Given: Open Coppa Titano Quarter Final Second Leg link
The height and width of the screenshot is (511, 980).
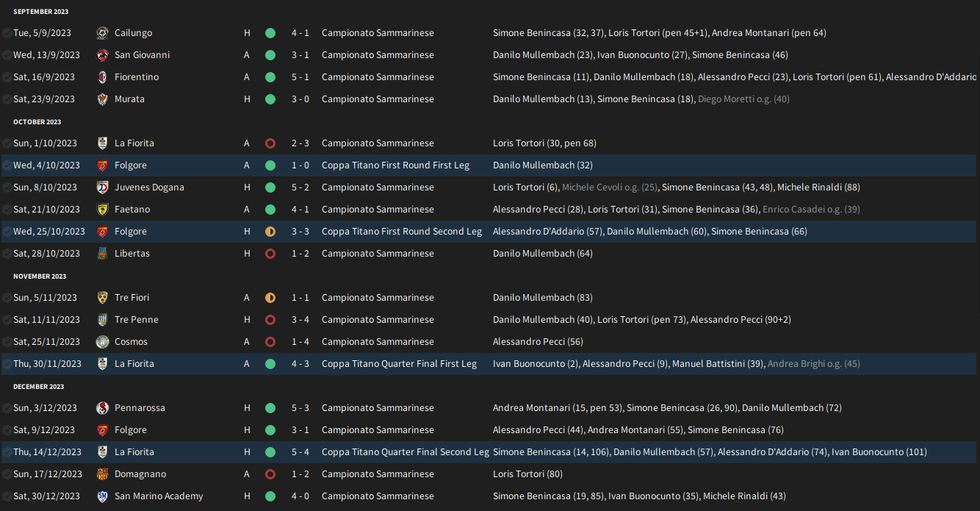Looking at the screenshot, I should tap(405, 452).
